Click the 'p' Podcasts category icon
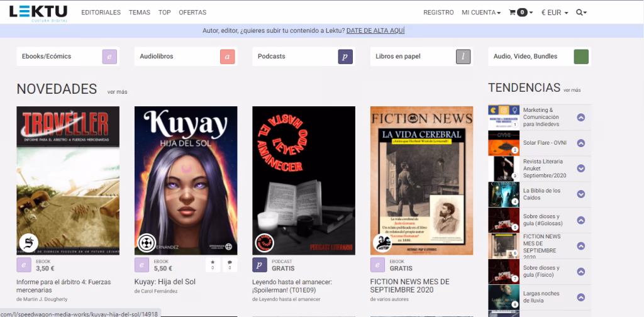644x317 pixels. coord(345,57)
